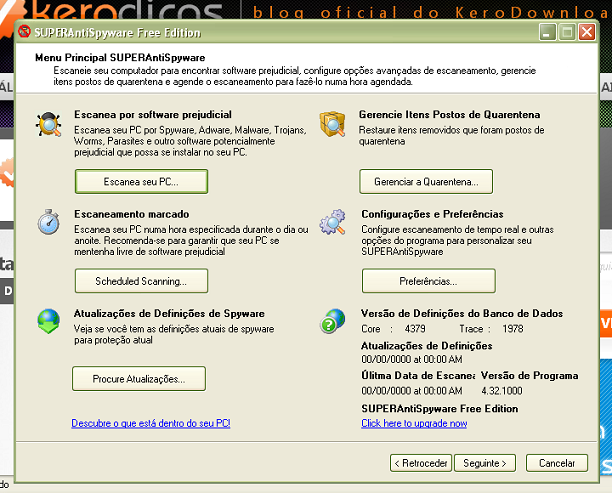Click program version 4.32.1000

tap(502, 391)
